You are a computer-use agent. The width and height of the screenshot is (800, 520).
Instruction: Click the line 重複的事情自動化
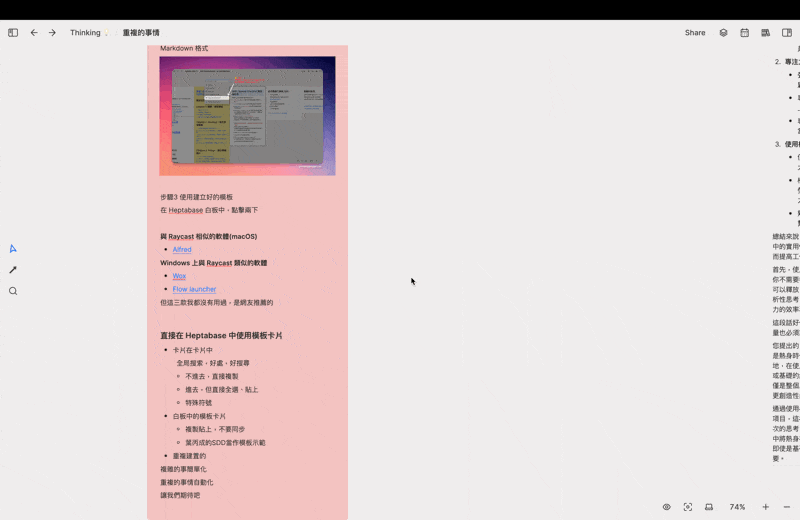click(x=187, y=482)
